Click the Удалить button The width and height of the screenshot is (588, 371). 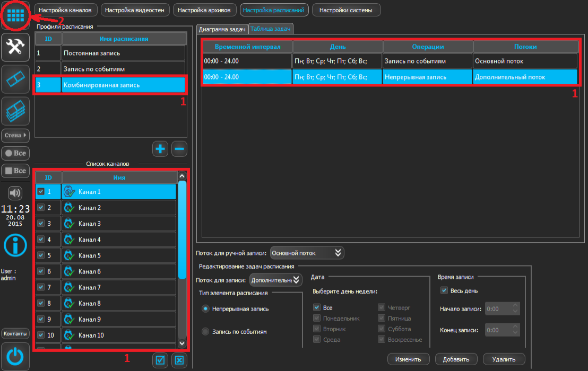pyautogui.click(x=504, y=359)
